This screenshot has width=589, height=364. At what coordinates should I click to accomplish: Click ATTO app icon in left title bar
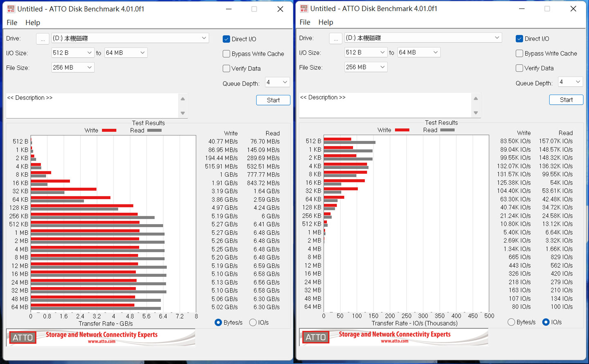(11, 9)
